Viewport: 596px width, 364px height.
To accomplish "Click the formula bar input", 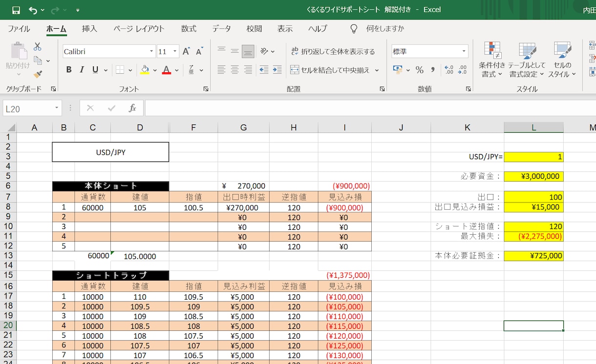I will pos(370,108).
